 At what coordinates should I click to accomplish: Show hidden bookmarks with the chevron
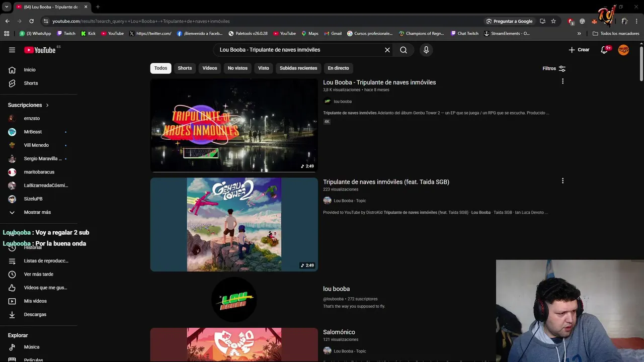[579, 34]
